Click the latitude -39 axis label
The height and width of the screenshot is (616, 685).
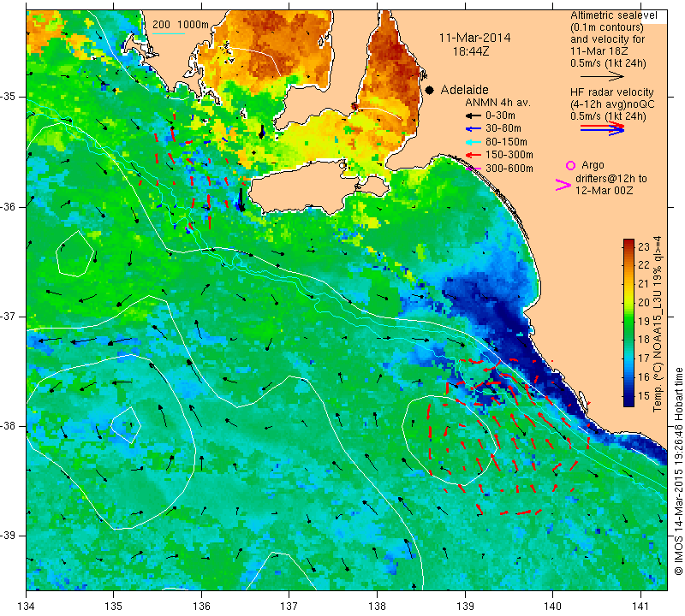(8, 536)
